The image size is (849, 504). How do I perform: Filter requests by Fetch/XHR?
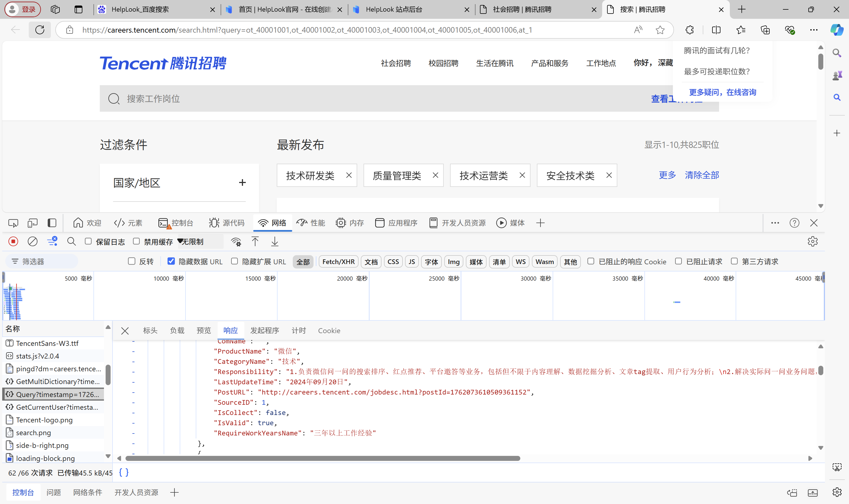[338, 262]
